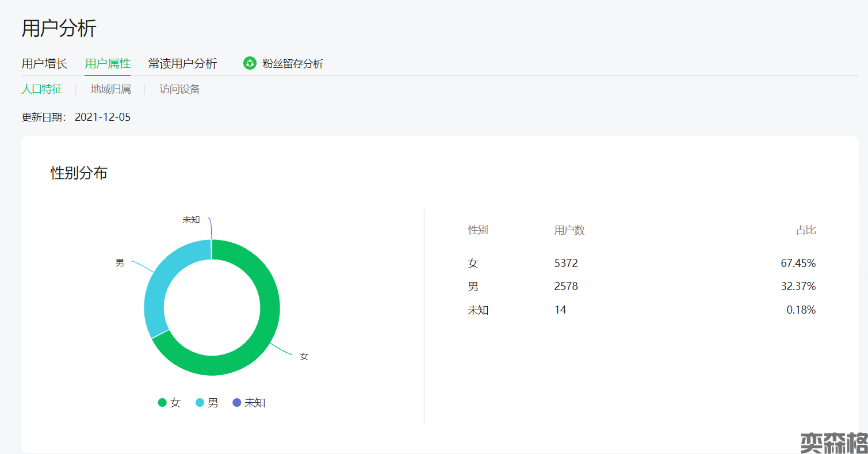Select the 人口特征 sub-tab

[41, 89]
